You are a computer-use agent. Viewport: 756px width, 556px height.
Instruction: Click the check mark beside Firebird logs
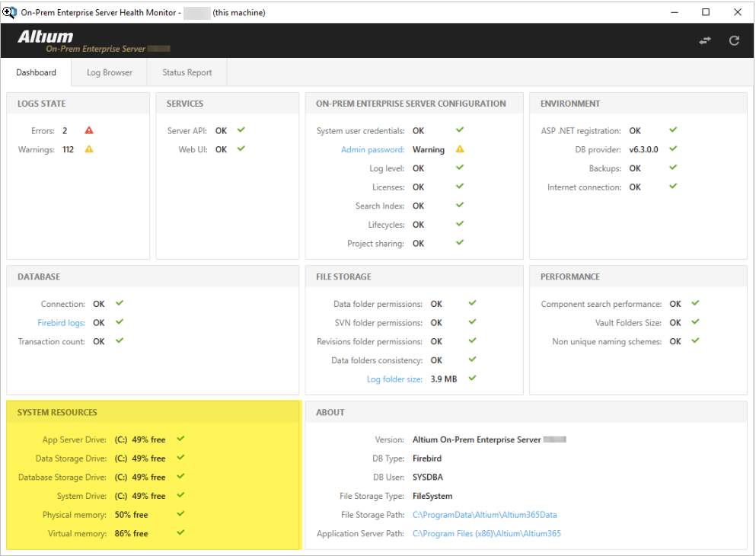[x=120, y=321]
